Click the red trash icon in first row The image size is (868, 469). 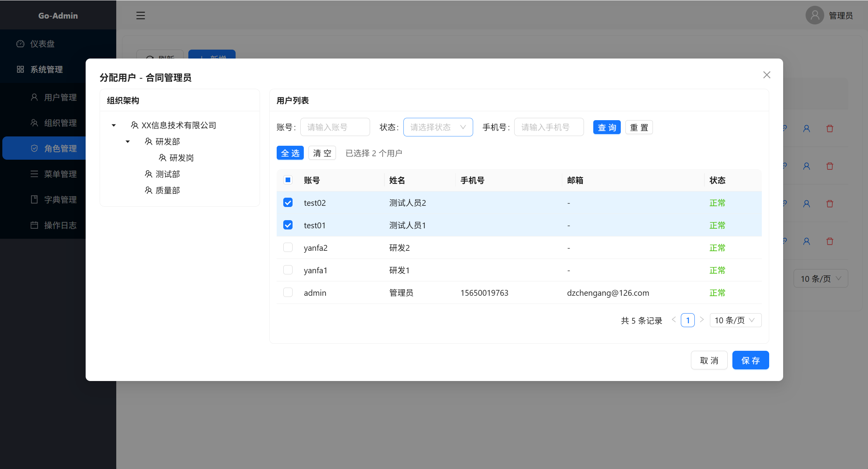[x=830, y=129]
